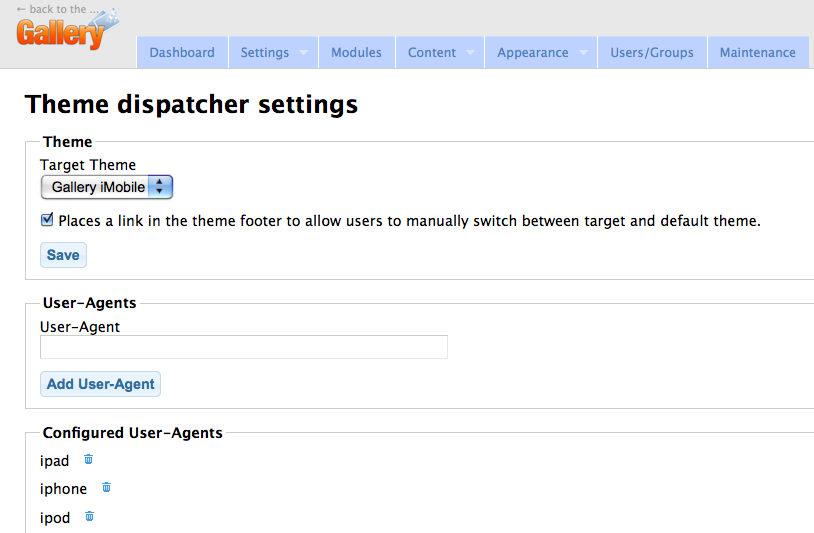Open the Users/Groups tab

652,52
